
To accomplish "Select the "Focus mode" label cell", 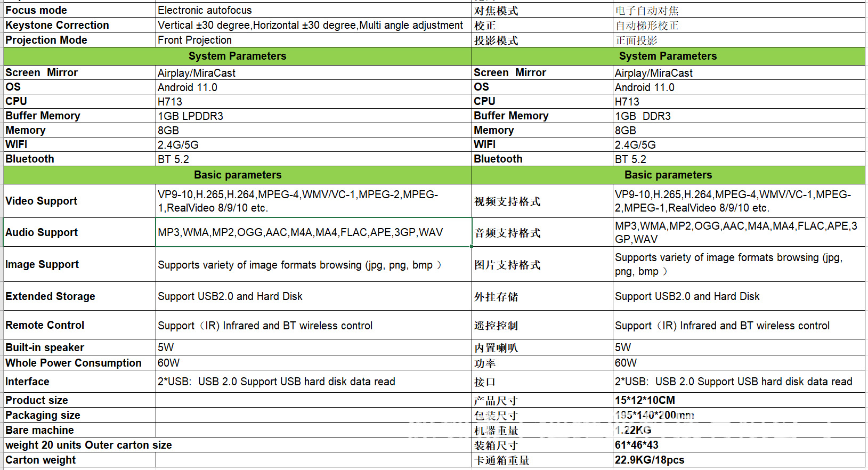I will point(79,10).
